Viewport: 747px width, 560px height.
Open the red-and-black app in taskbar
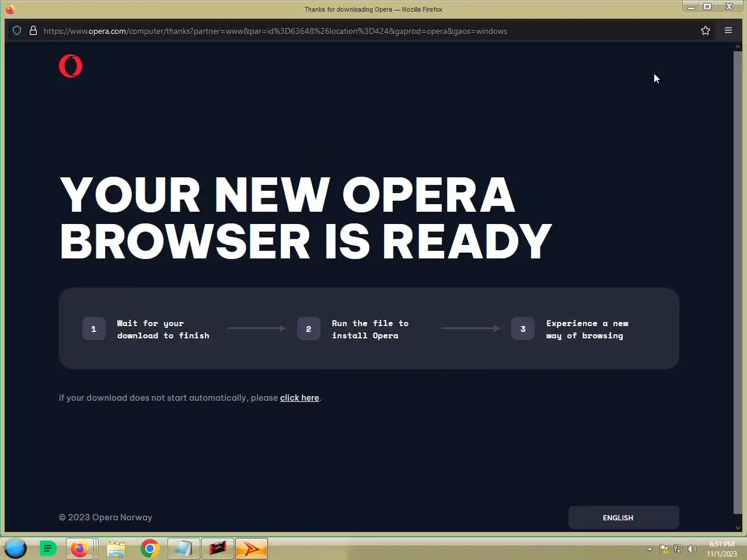tap(218, 548)
